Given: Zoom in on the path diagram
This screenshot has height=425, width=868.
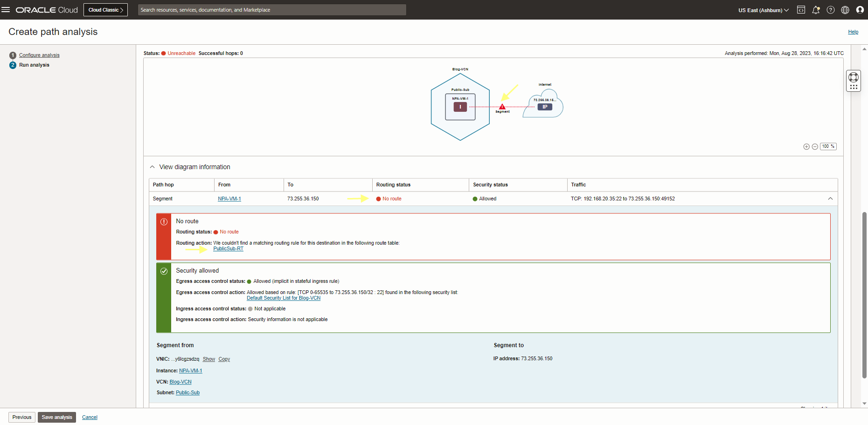Looking at the screenshot, I should point(806,147).
